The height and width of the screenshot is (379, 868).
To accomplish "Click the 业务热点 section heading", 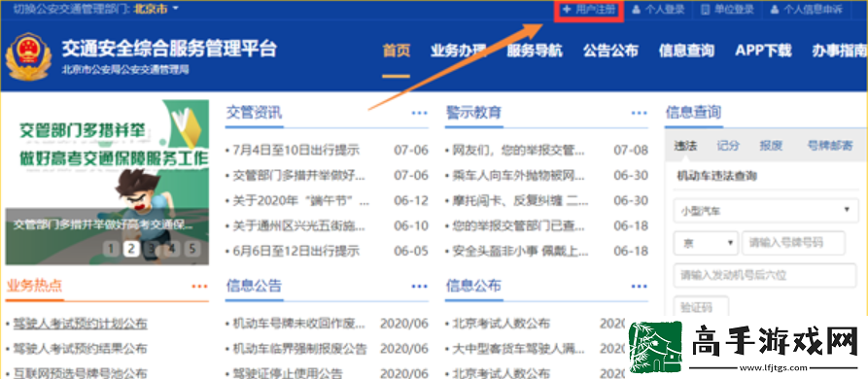I will 34,286.
